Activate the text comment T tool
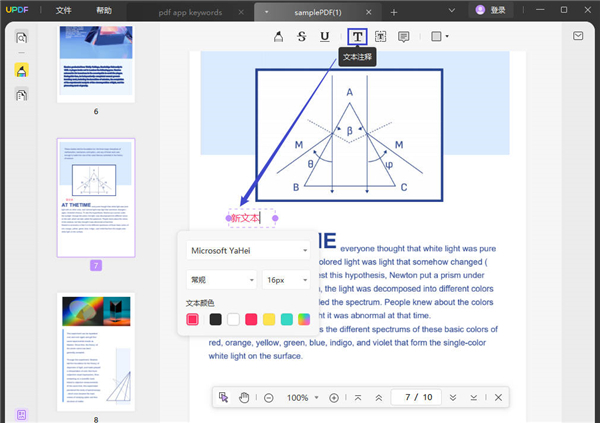The height and width of the screenshot is (423, 600). coord(357,37)
